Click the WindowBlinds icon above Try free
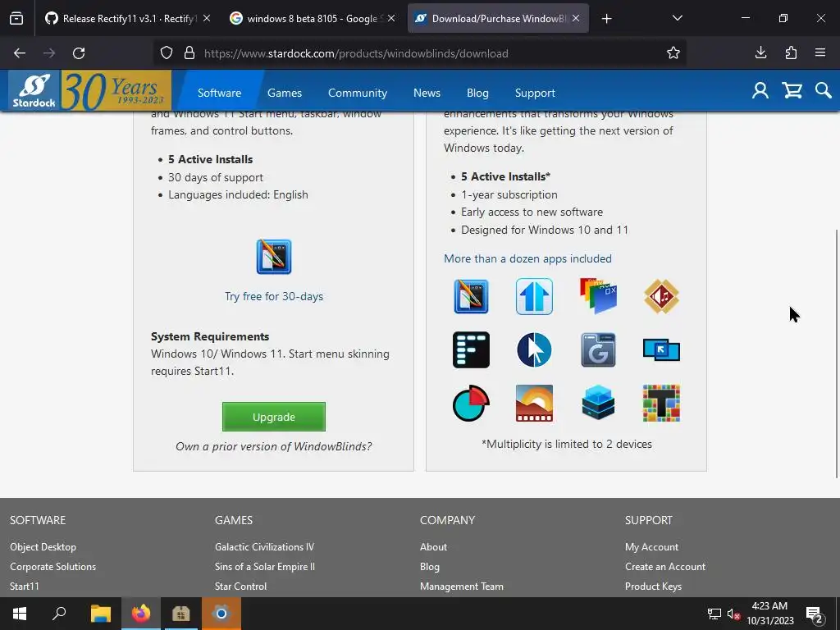 click(274, 257)
